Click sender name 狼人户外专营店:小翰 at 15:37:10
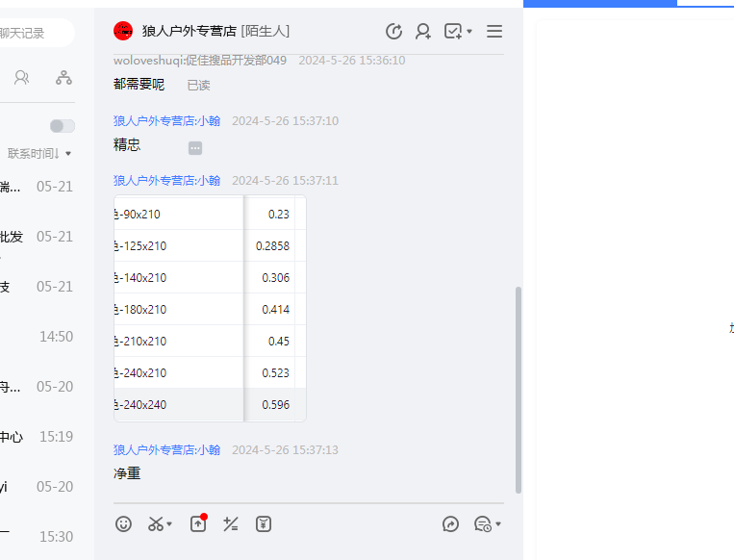 [x=166, y=121]
